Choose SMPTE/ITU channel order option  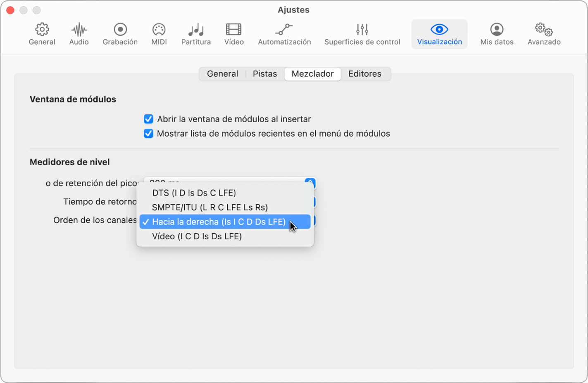click(x=209, y=207)
